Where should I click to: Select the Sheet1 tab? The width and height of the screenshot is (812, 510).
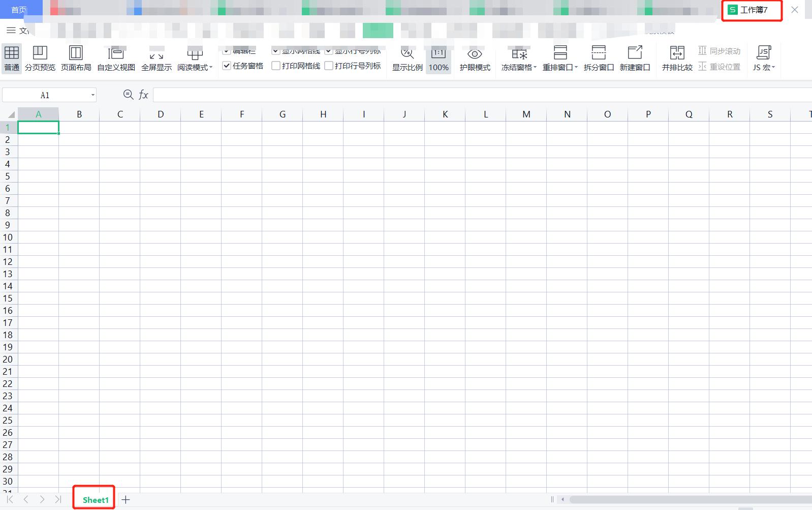(x=96, y=500)
